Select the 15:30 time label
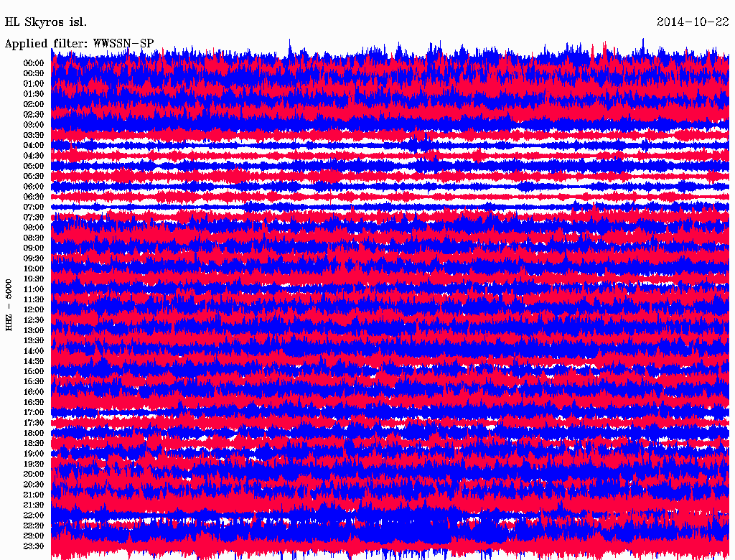 (x=33, y=382)
